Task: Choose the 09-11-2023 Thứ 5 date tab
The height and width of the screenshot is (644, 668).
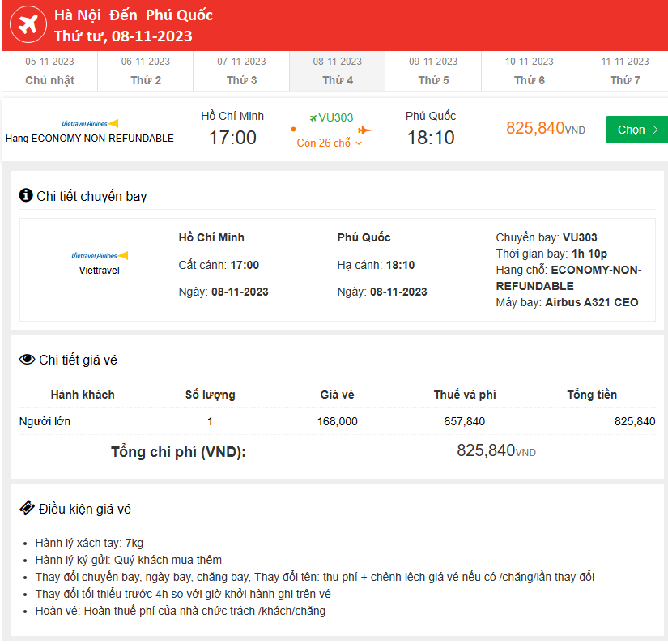Action: (433, 70)
